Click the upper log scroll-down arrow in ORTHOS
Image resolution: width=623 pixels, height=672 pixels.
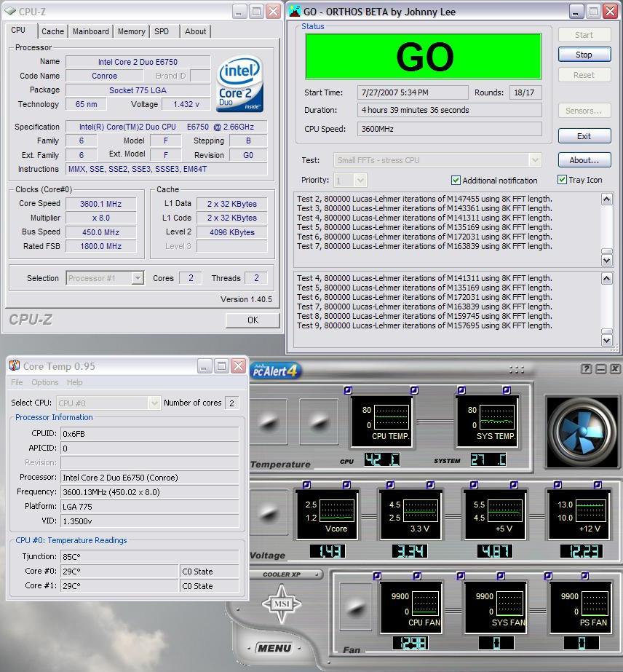click(x=607, y=261)
